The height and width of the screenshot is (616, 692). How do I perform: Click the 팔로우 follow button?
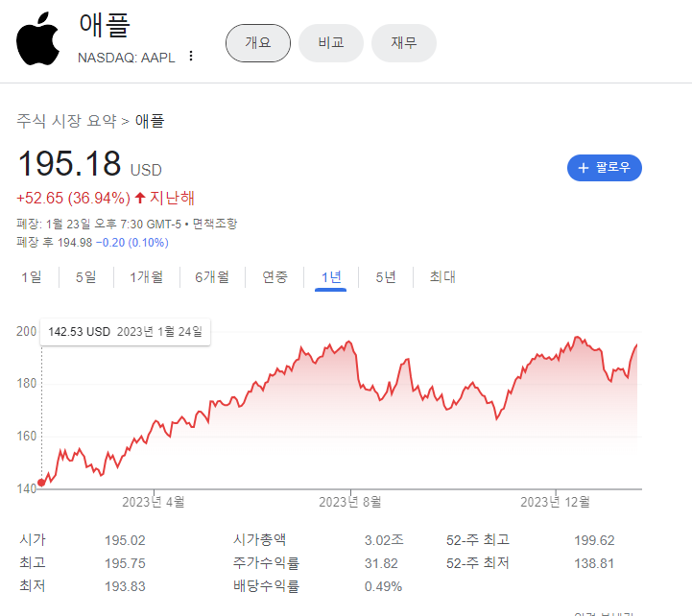[x=604, y=168]
